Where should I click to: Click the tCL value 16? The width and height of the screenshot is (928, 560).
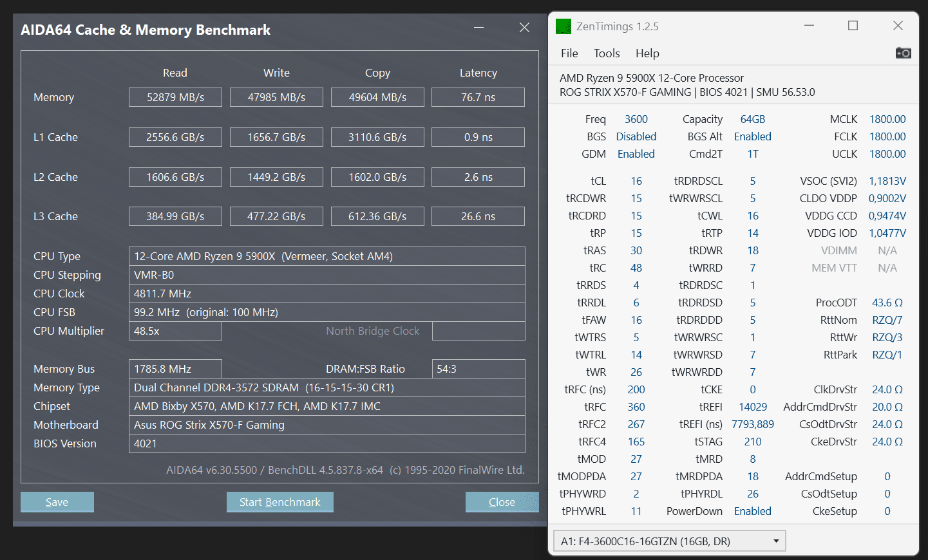click(636, 181)
